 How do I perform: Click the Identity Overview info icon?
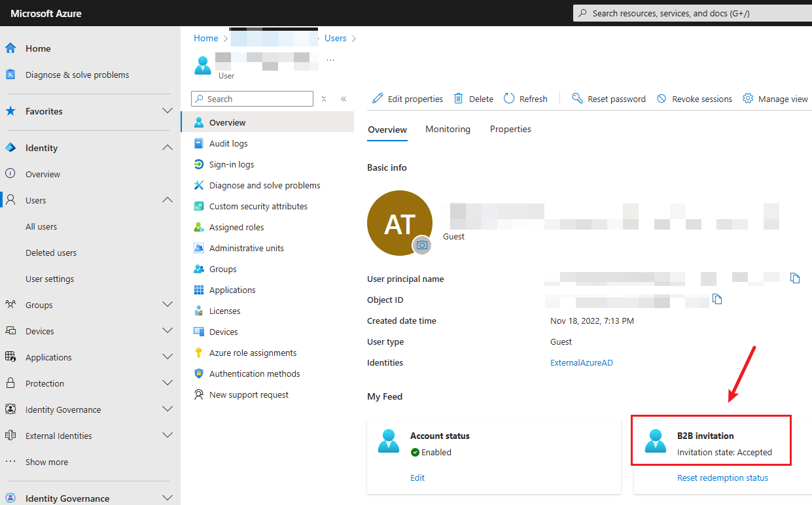pyautogui.click(x=10, y=174)
